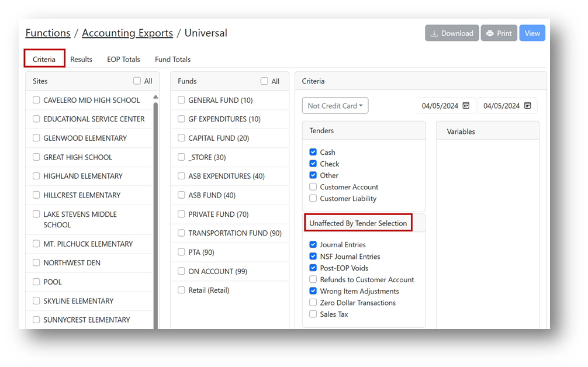The image size is (588, 367).
Task: Tick the ASB EXPENDITURES (40) checkbox
Action: (x=182, y=176)
